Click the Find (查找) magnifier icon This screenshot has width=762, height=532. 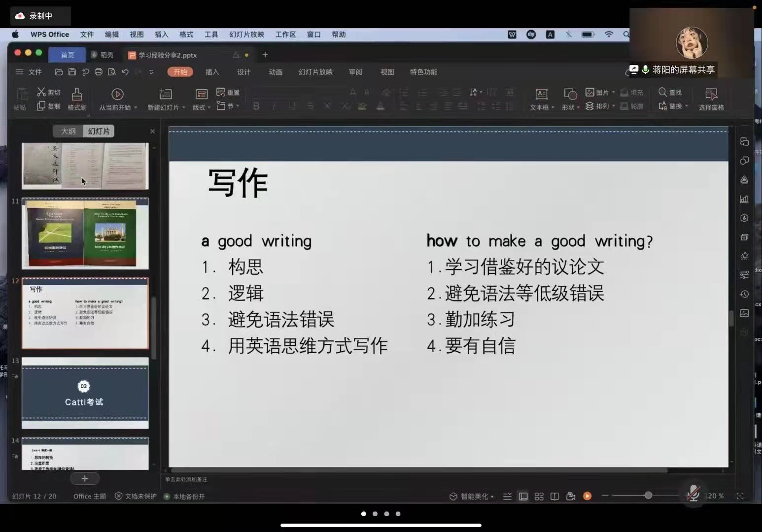[663, 92]
